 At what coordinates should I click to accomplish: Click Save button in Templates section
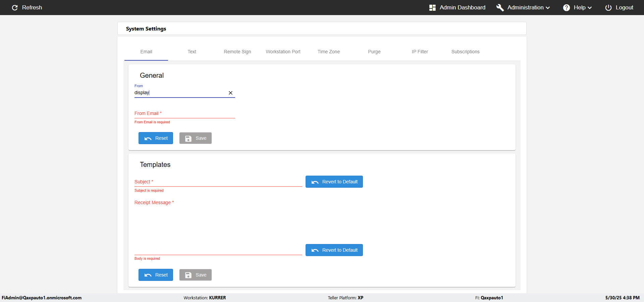(196, 275)
